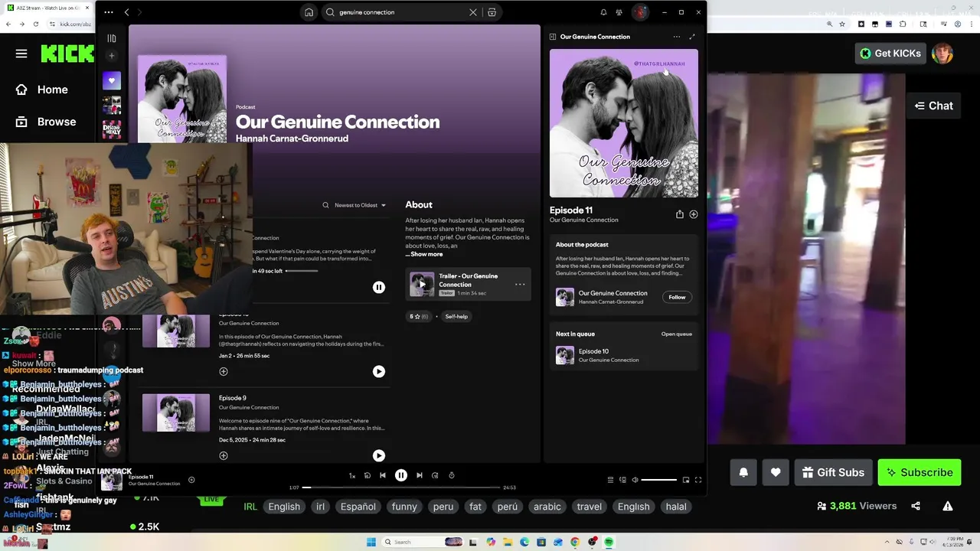The width and height of the screenshot is (980, 551).
Task: Follow Our Genuine Connection podcast
Action: coord(677,297)
